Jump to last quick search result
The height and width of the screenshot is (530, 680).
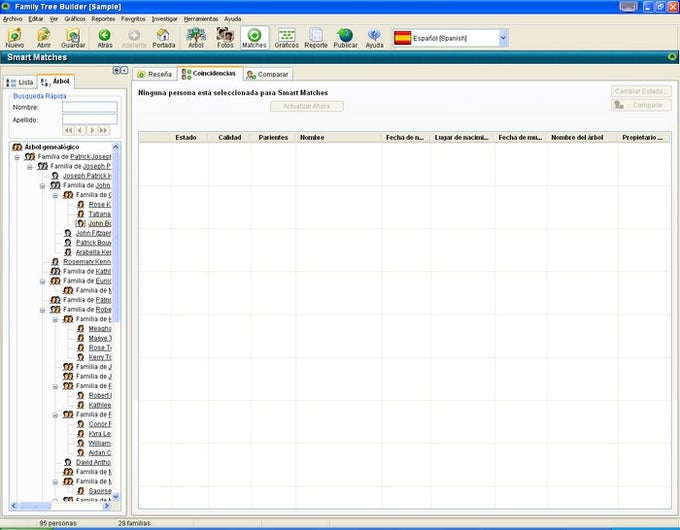click(103, 131)
